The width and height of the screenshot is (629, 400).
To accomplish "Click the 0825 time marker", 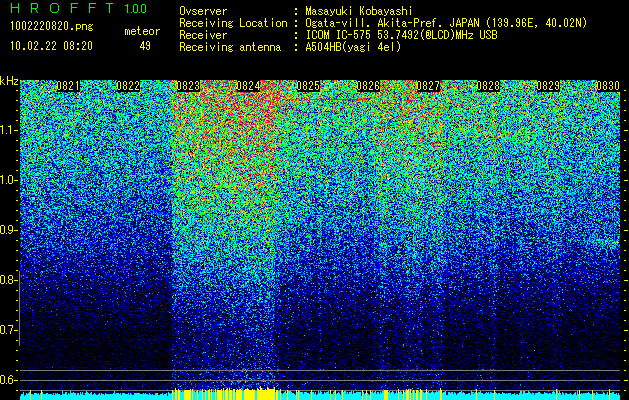I will (308, 86).
